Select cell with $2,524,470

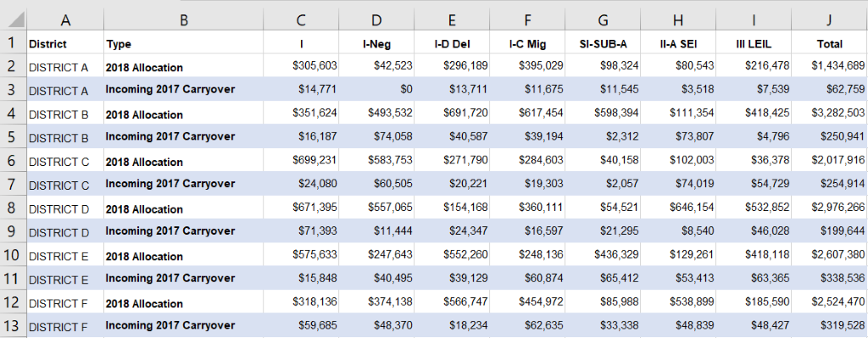tap(829, 302)
